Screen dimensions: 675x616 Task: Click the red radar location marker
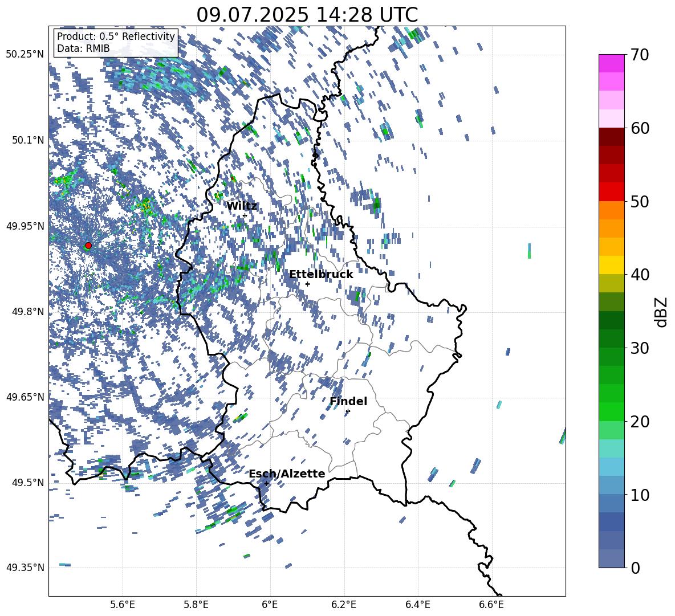(88, 246)
